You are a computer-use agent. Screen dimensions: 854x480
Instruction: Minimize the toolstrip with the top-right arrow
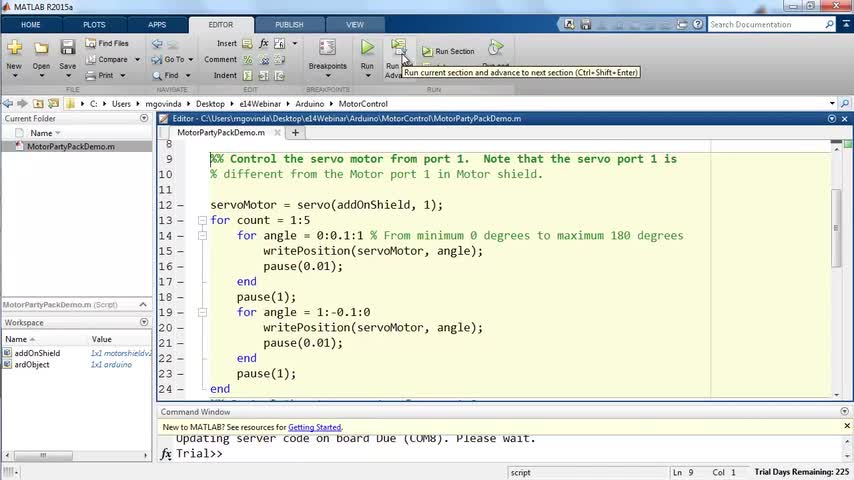click(x=846, y=24)
